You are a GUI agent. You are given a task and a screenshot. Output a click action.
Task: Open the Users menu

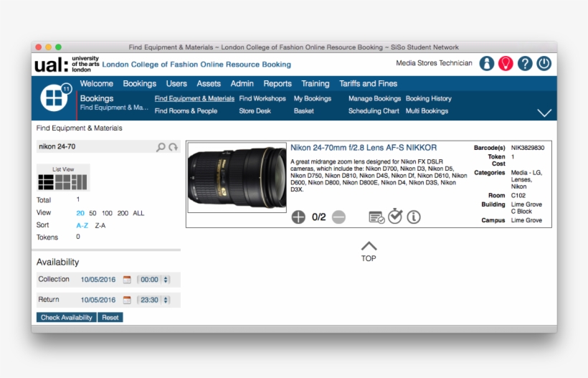click(x=176, y=84)
